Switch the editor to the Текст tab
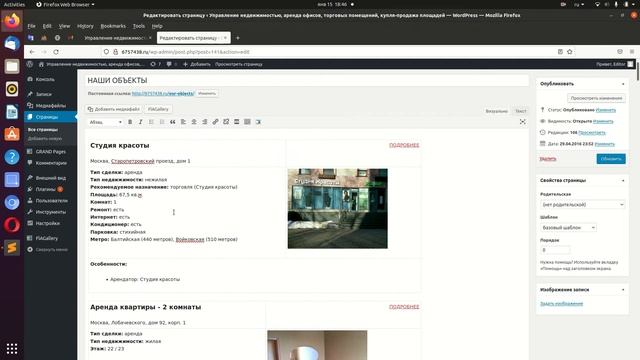Image resolution: width=640 pixels, height=360 pixels. click(x=520, y=111)
